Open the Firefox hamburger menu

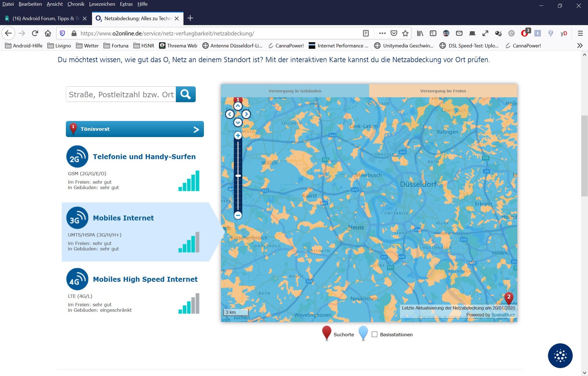[x=580, y=33]
